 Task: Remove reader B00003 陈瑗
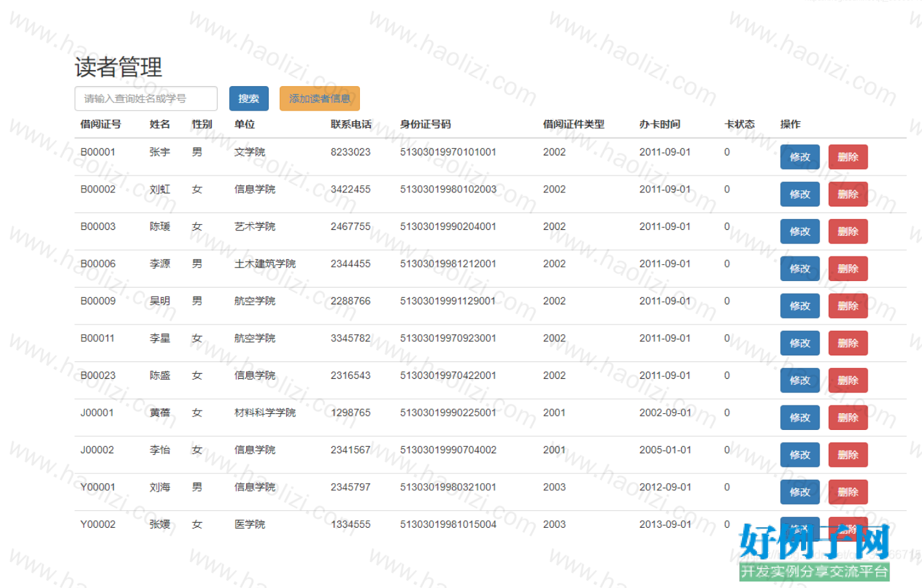848,231
